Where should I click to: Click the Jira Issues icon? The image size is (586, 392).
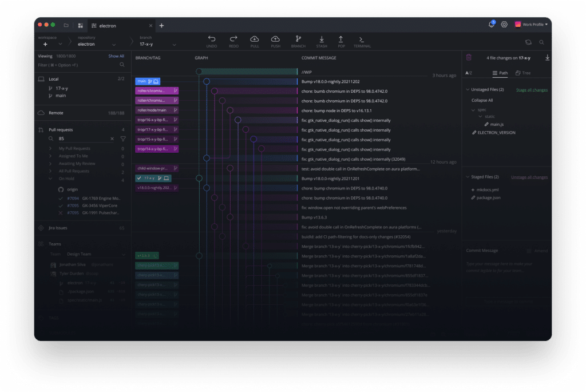click(41, 228)
